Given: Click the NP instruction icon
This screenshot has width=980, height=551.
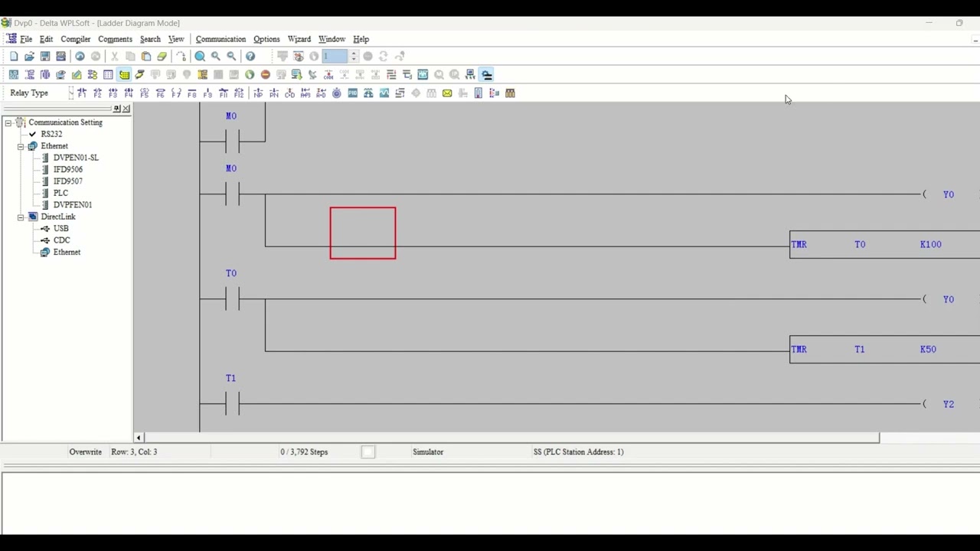Looking at the screenshot, I should click(258, 93).
